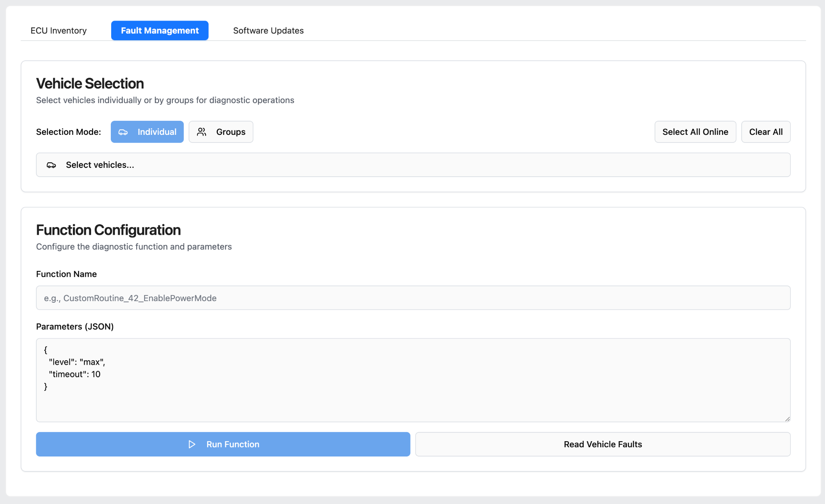
Task: Go to Software Updates tab
Action: tap(268, 31)
